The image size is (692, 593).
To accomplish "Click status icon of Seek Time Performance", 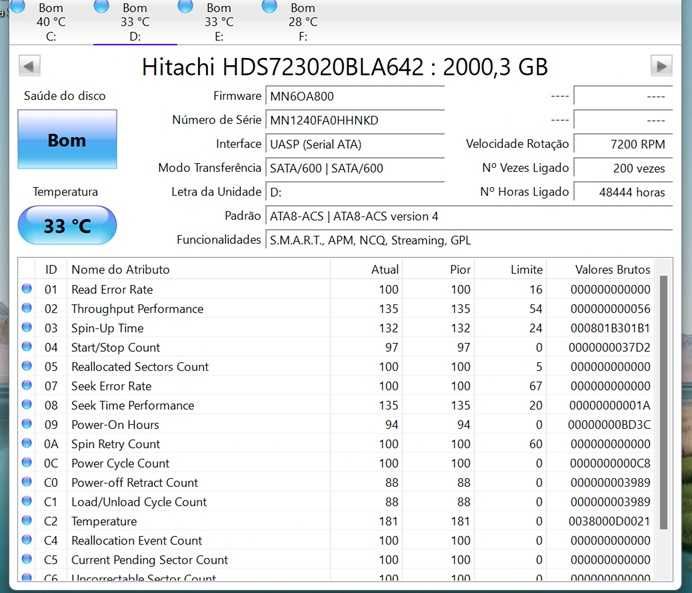I will pos(26,405).
